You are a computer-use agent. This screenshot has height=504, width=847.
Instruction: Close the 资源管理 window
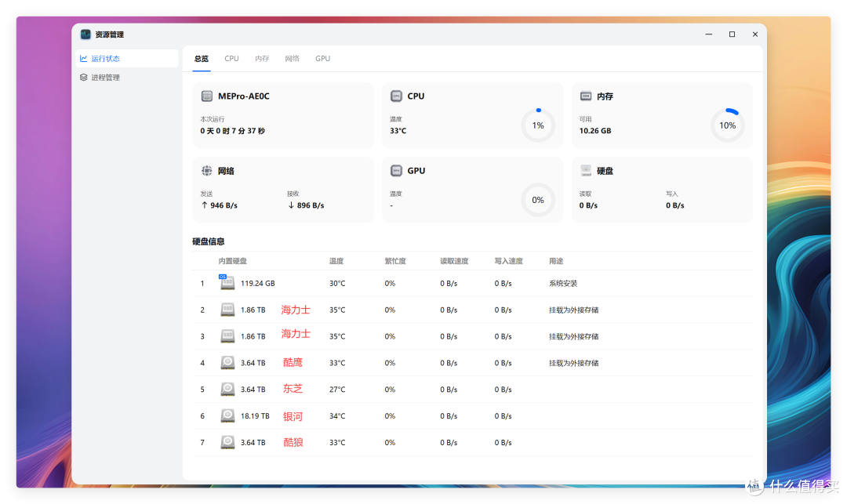coord(755,34)
